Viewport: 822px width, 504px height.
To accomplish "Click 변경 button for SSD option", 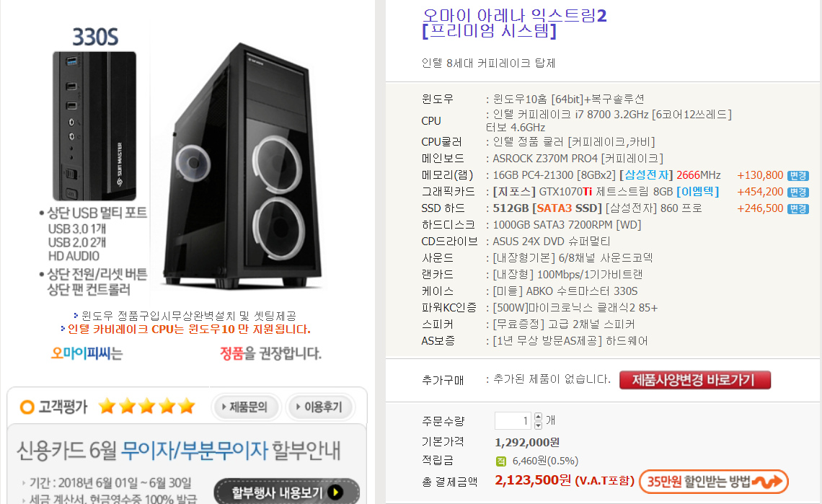I will click(798, 208).
